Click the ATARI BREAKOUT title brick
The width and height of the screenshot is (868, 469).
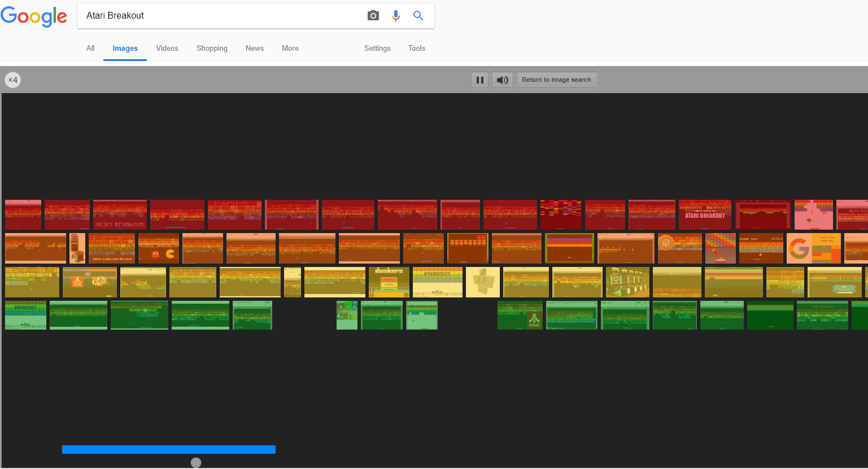[705, 215]
